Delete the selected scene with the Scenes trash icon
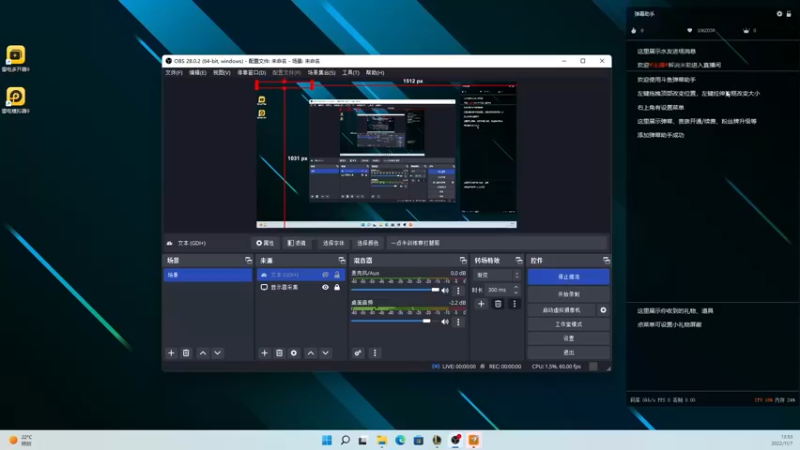Image resolution: width=800 pixels, height=450 pixels. [x=186, y=353]
